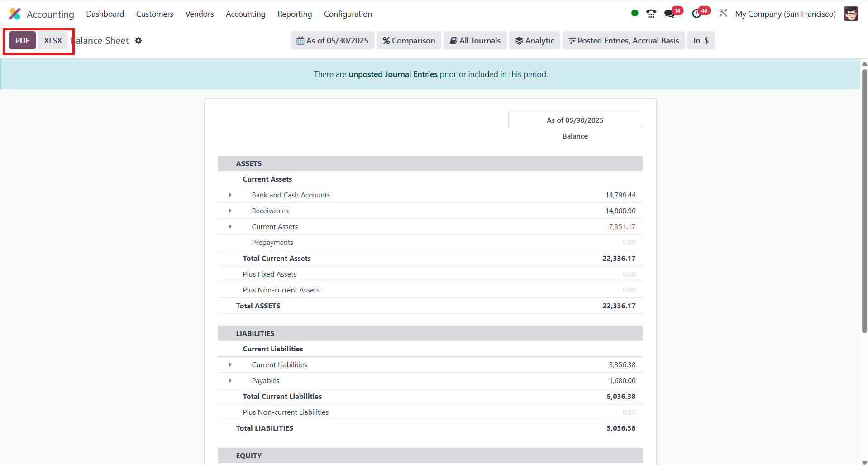Click the gear icon next to Balance Sheet
This screenshot has height=465, width=868.
click(138, 40)
